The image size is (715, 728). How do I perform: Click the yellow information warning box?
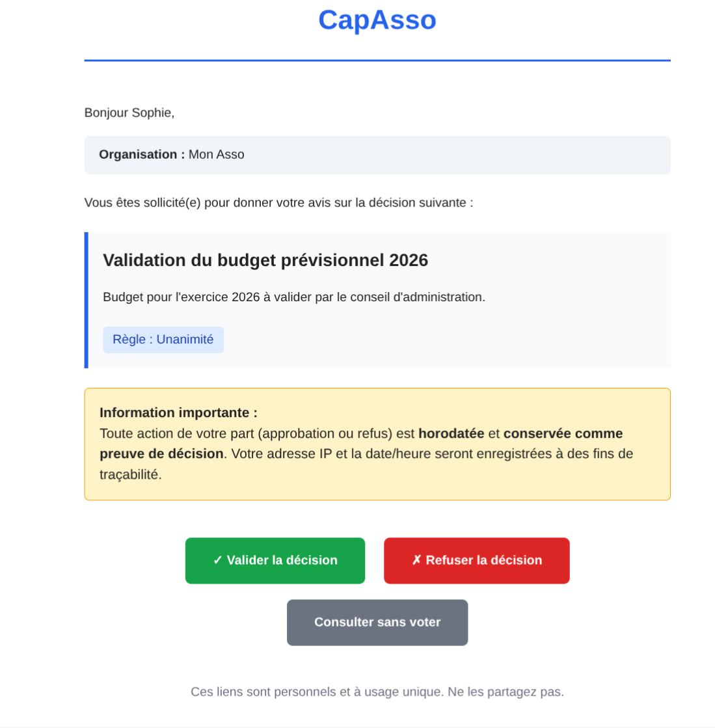[377, 444]
